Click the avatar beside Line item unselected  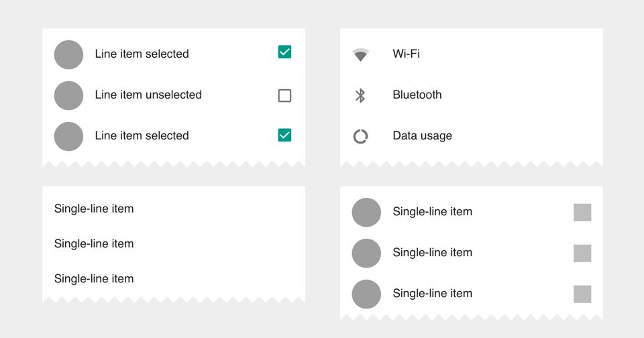(68, 95)
